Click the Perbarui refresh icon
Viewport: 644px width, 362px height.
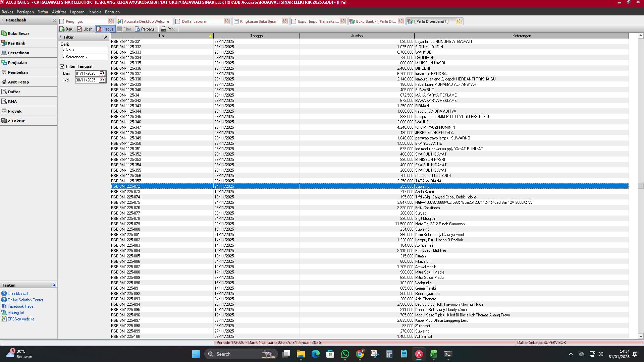(146, 29)
